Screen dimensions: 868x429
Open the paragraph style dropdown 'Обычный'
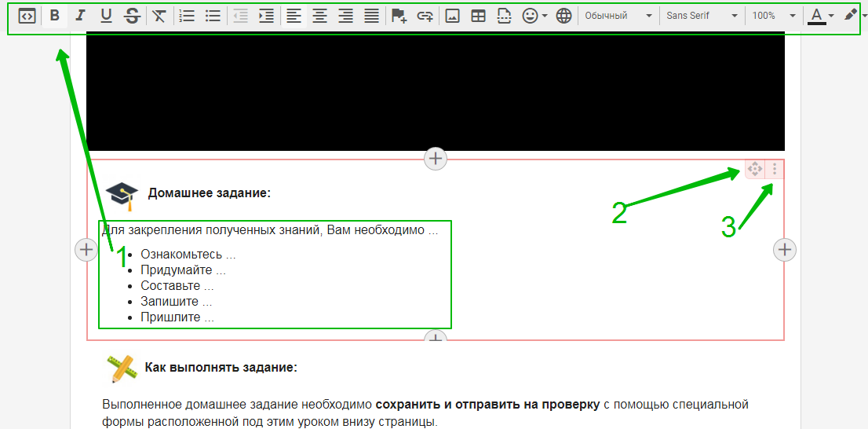coord(618,16)
